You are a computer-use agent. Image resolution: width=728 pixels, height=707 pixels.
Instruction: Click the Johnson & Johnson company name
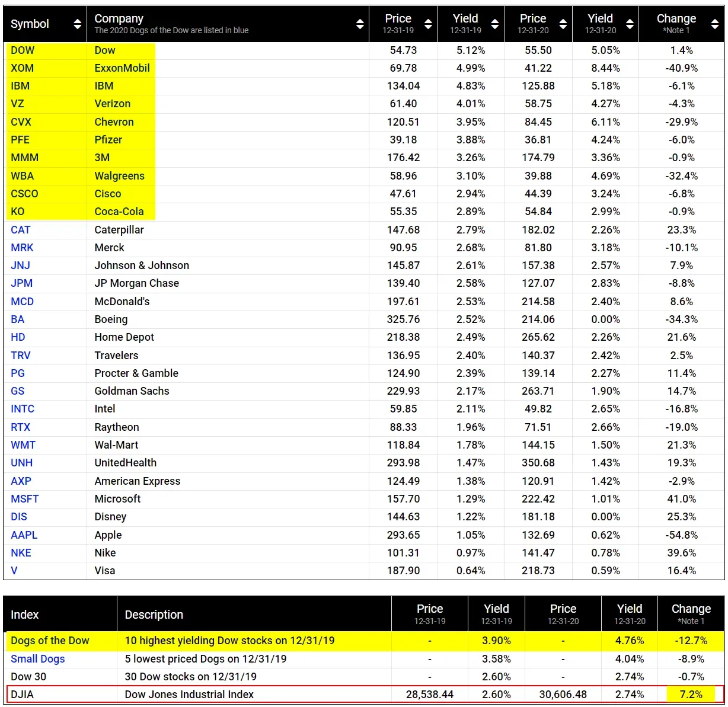pos(142,265)
